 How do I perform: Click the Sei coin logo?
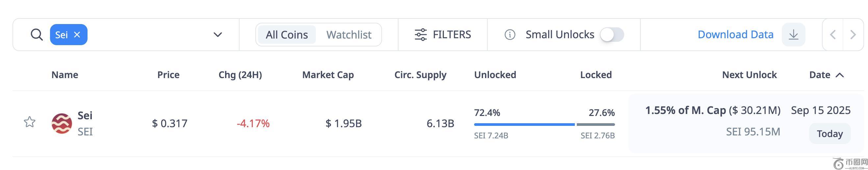pyautogui.click(x=62, y=123)
